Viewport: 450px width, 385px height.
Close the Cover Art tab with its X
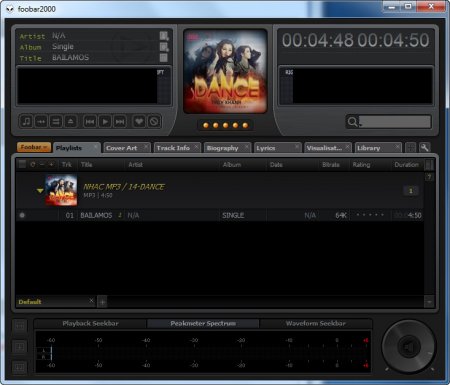pos(146,147)
